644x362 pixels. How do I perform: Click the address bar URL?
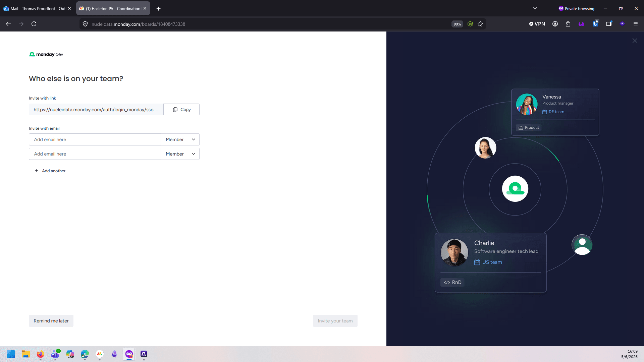tap(138, 24)
